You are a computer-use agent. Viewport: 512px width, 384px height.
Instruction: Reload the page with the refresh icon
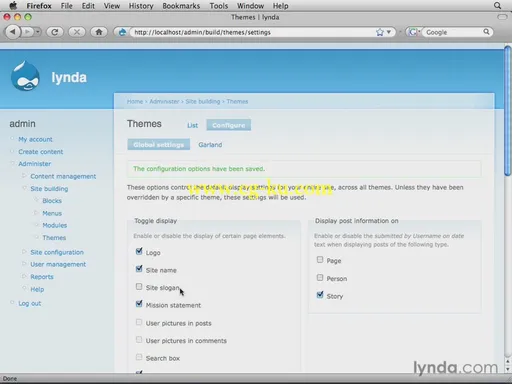click(55, 32)
